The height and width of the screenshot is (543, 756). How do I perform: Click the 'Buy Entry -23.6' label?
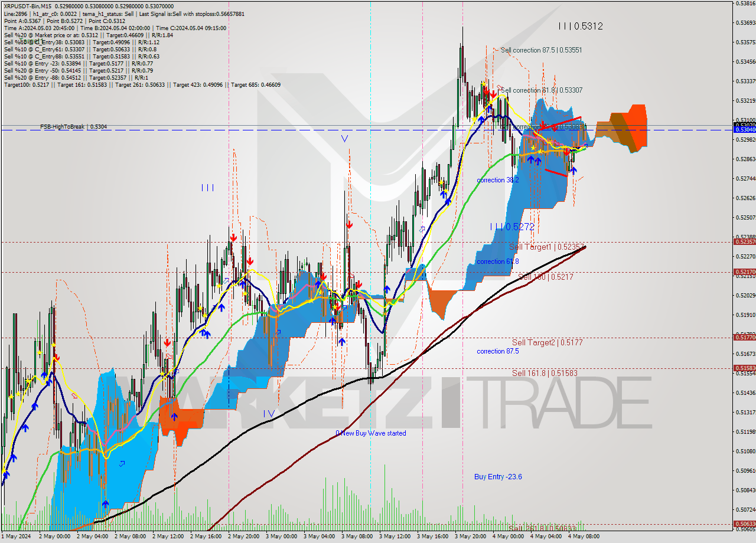[x=498, y=477]
